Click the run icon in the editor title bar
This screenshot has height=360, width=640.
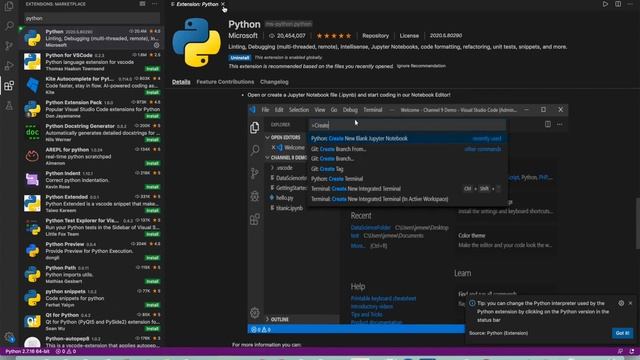[x=605, y=4]
